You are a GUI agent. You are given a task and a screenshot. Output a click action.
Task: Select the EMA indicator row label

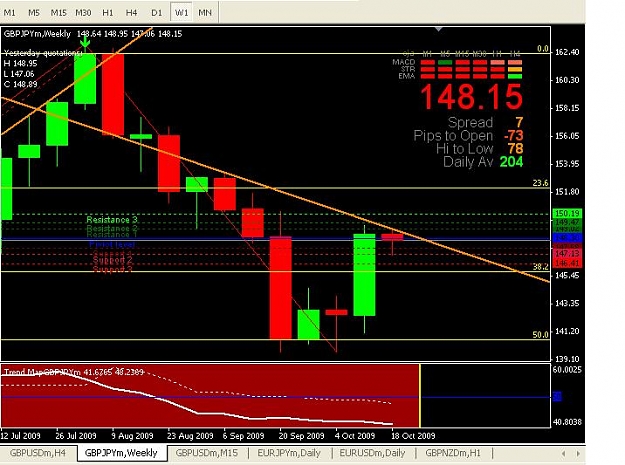(407, 76)
